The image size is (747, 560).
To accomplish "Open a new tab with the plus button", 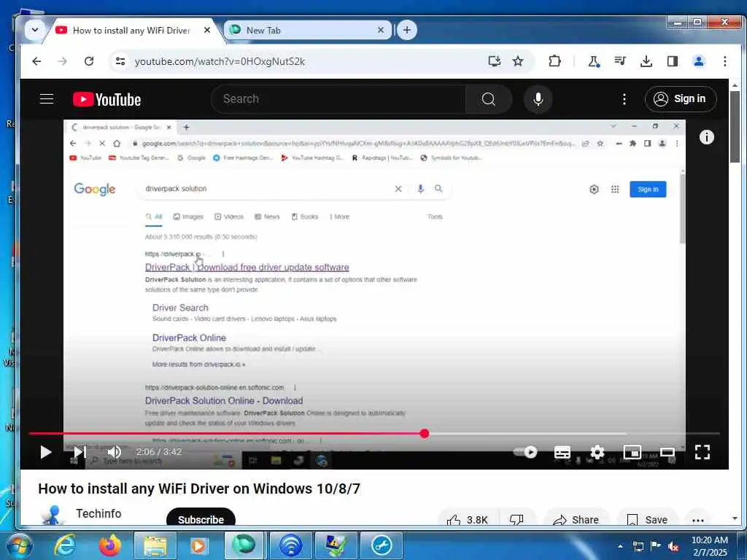I will 406,30.
